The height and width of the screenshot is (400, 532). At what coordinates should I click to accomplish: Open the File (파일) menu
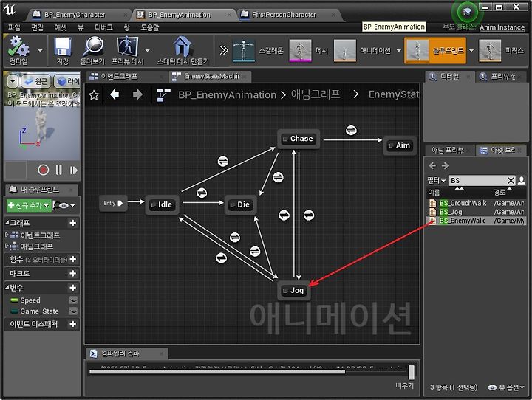[x=14, y=27]
